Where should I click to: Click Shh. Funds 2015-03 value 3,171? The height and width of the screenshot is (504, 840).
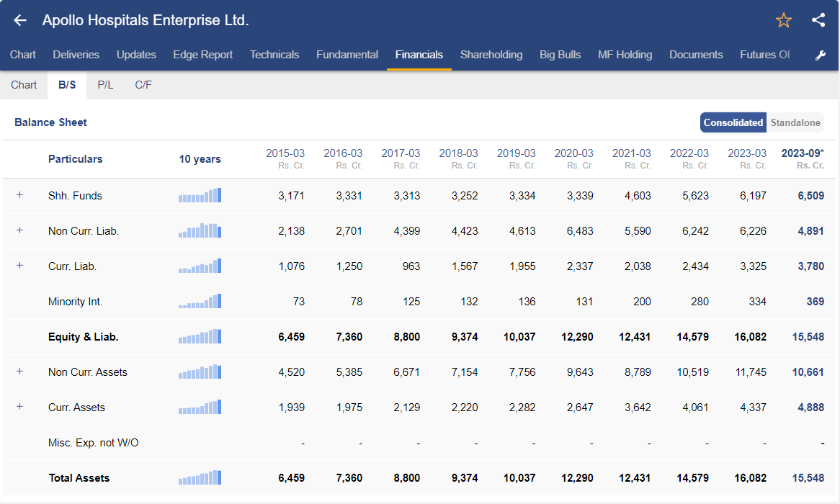(x=291, y=196)
